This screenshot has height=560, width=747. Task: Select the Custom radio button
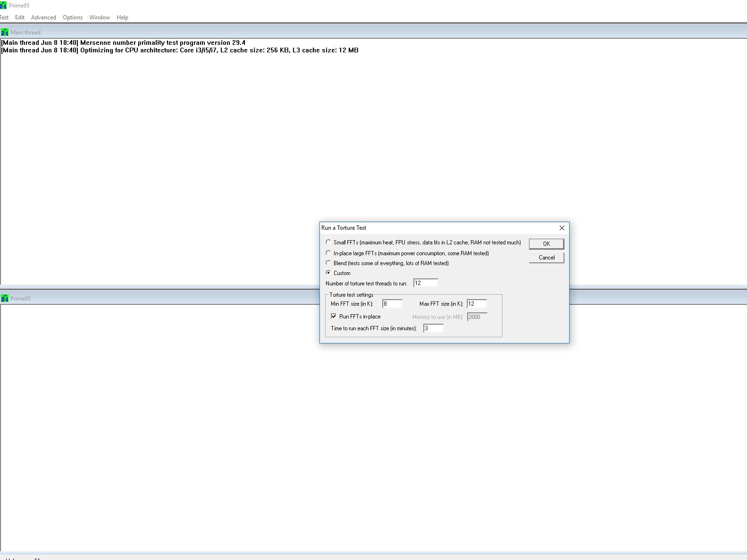(x=328, y=273)
